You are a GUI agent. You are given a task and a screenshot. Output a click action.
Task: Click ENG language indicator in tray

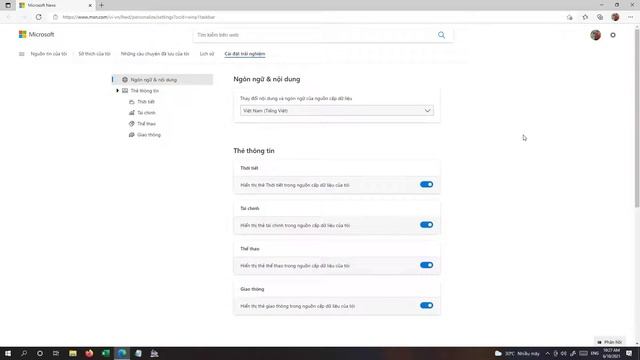point(595,353)
